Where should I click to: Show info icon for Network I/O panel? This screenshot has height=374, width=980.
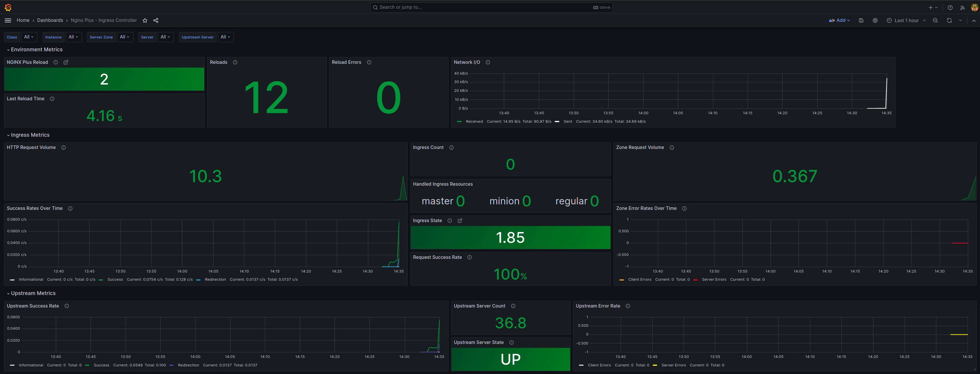[488, 62]
